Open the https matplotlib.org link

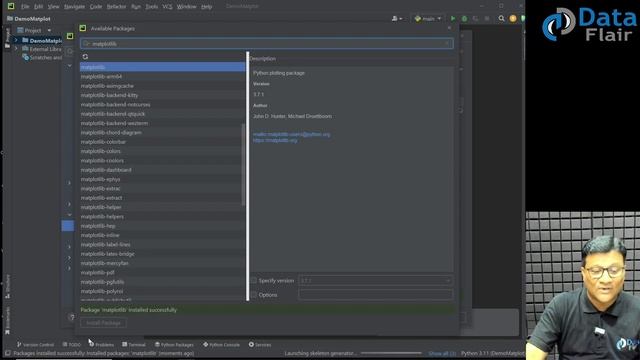tap(275, 140)
